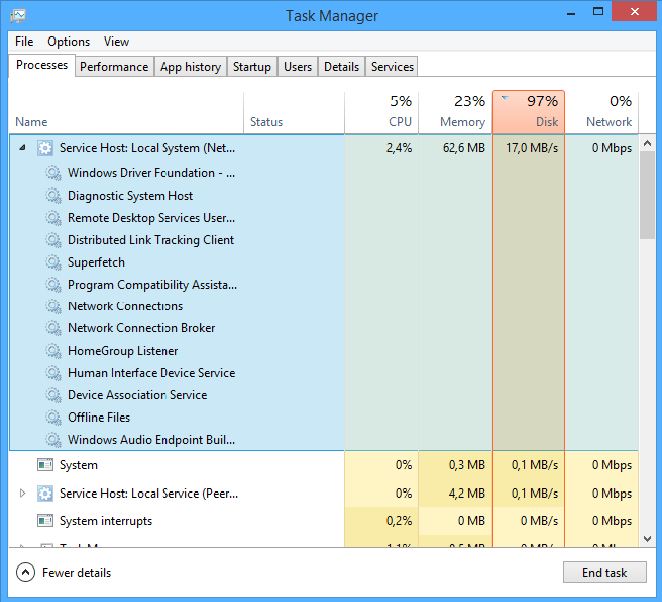The height and width of the screenshot is (602, 662).
Task: Click the Superfetch service icon
Action: (x=54, y=263)
